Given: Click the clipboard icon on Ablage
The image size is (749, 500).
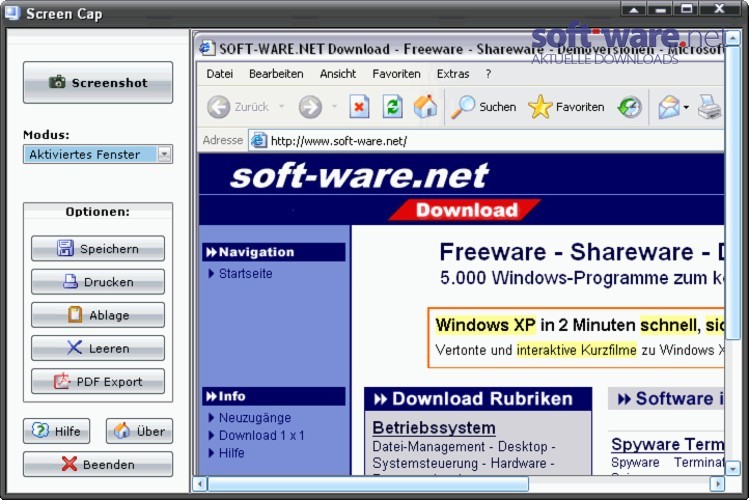Looking at the screenshot, I should pyautogui.click(x=75, y=314).
